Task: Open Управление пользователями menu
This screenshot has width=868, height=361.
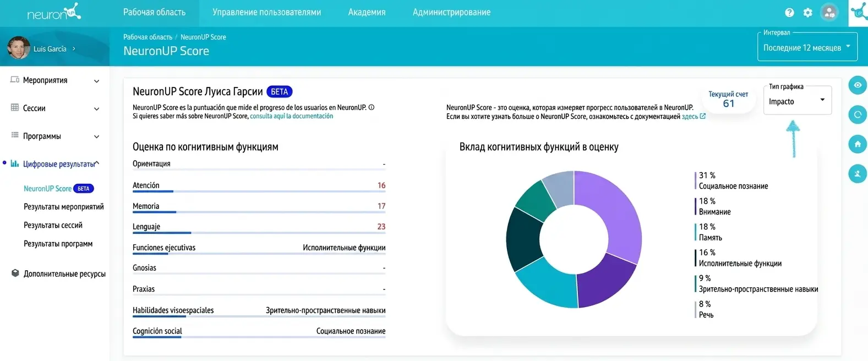Action: click(267, 12)
